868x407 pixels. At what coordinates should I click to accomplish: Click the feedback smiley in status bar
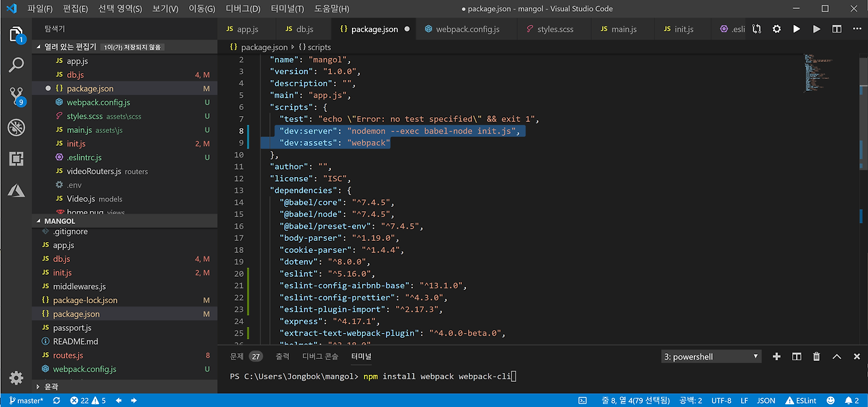(831, 400)
